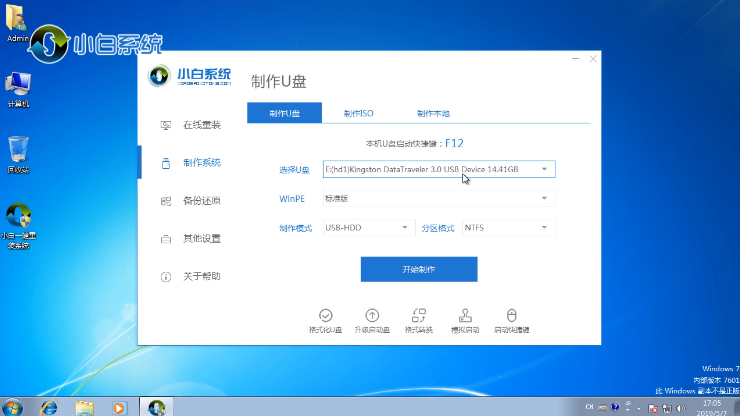This screenshot has height=416, width=740.
Task: Select the 制作U盘 tab
Action: 284,113
